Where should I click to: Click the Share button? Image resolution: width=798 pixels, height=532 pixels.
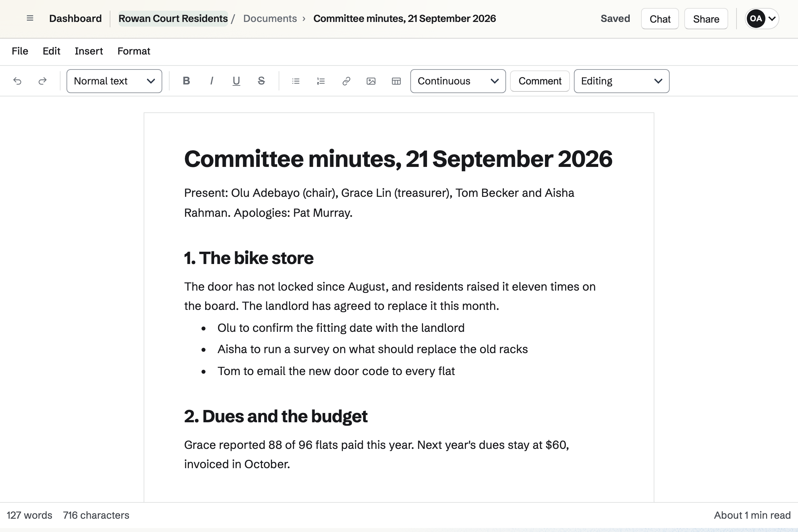point(706,19)
